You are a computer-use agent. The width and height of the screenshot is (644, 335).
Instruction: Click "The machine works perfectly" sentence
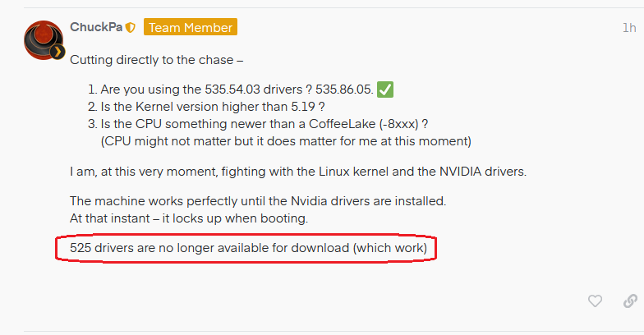point(258,201)
